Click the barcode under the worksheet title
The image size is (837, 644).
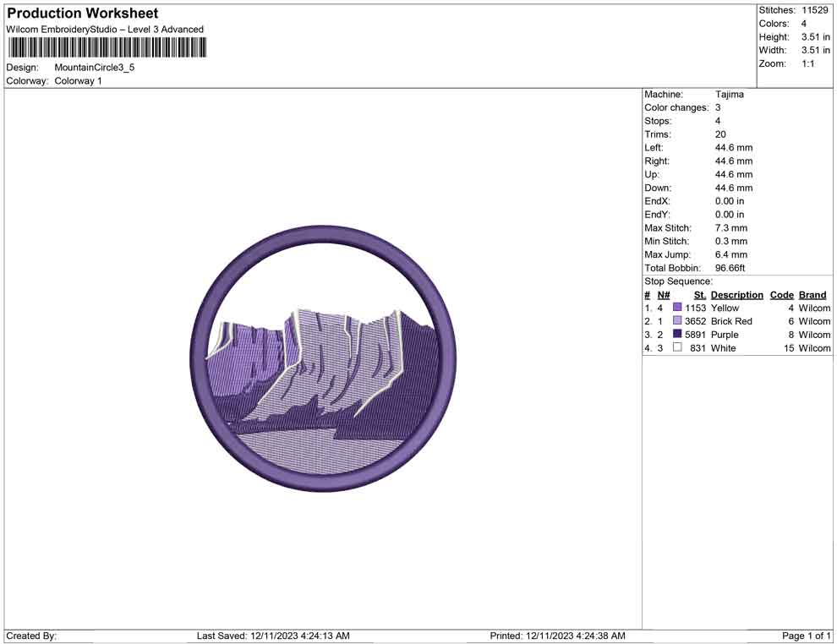[107, 48]
